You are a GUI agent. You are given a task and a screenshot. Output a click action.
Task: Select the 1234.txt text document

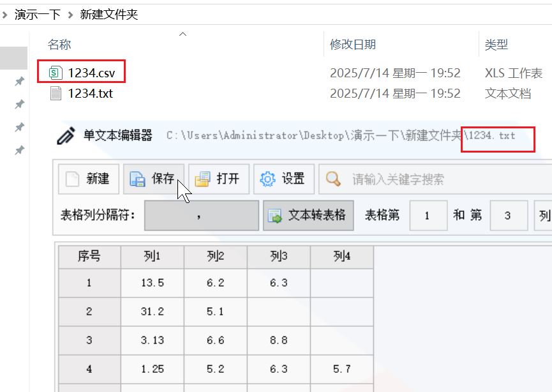(90, 93)
